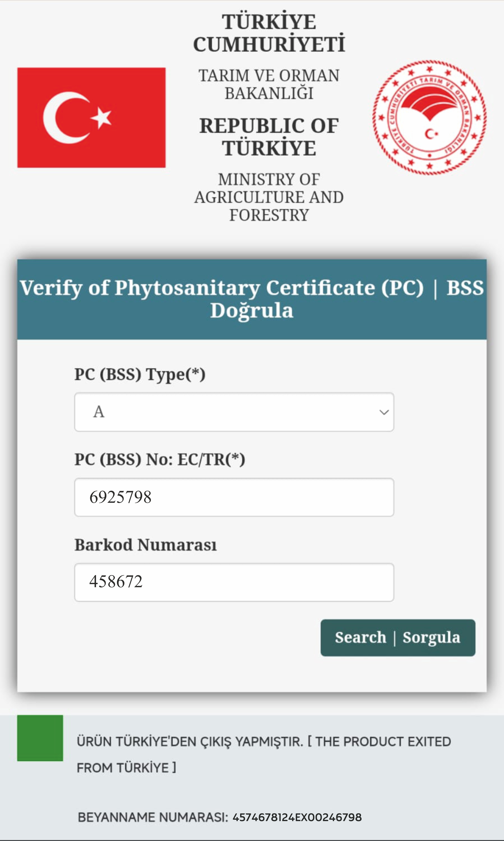The image size is (504, 841).
Task: Open the PC (BSS) Type dropdown
Action: [x=234, y=412]
